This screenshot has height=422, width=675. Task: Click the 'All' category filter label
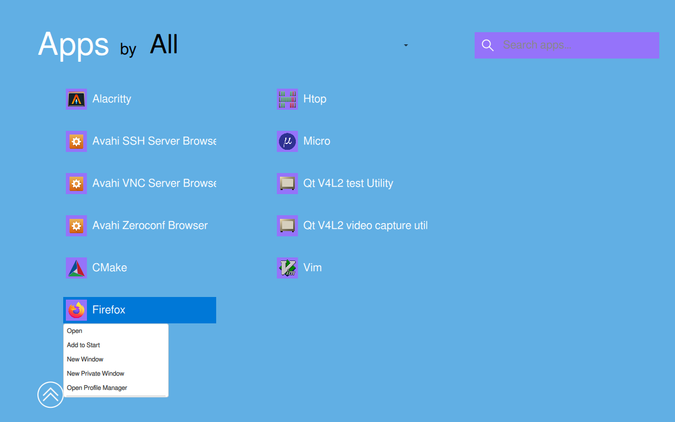point(164,44)
